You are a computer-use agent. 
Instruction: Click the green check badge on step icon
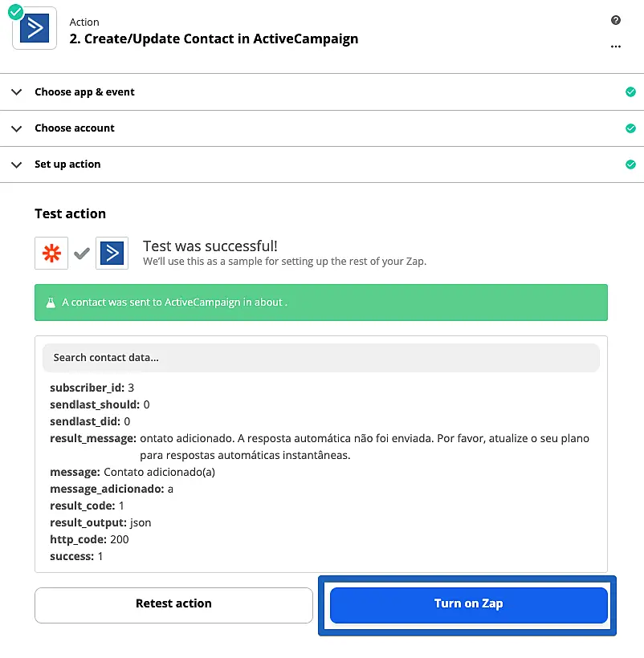pyautogui.click(x=15, y=12)
